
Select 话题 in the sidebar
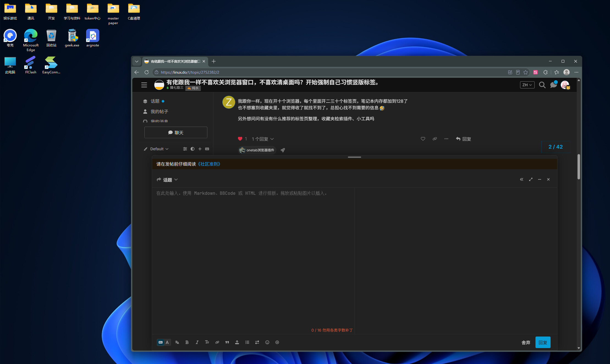155,101
